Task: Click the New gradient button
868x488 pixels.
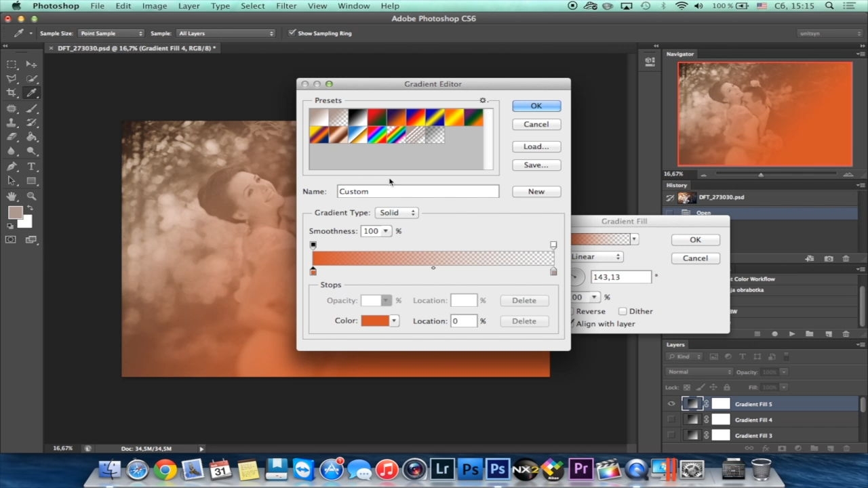Action: [536, 192]
